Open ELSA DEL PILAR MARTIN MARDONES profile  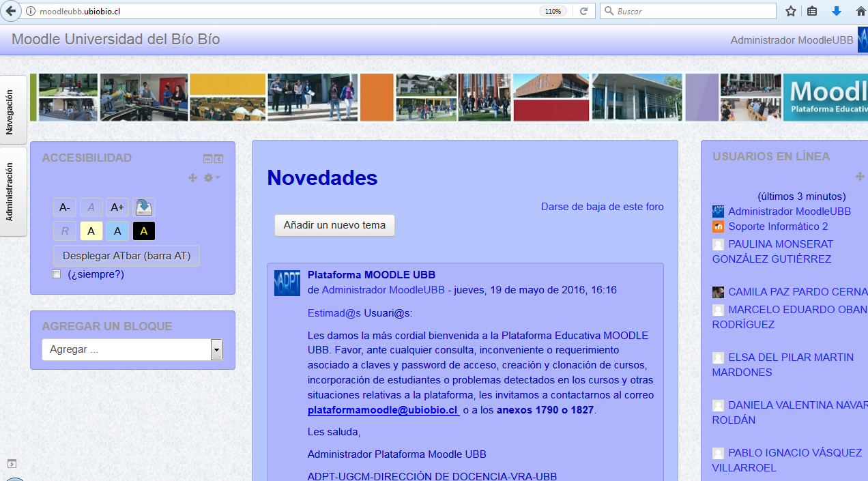coord(783,365)
